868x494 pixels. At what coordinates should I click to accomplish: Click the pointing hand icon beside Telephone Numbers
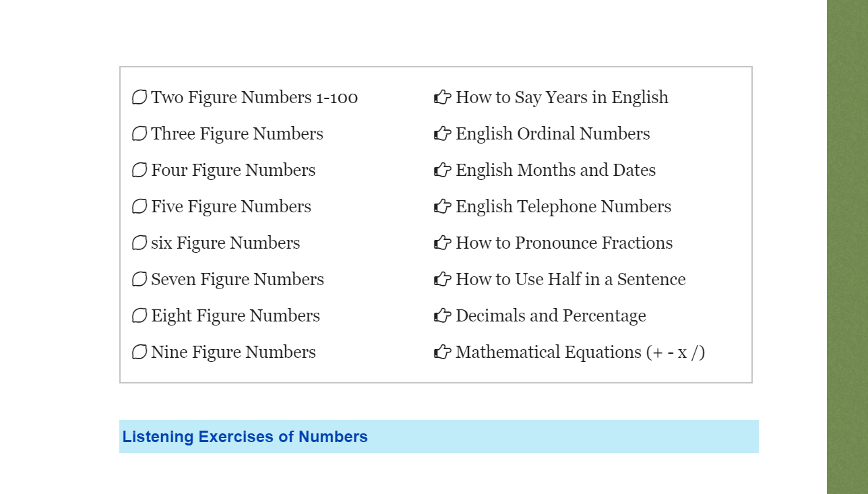442,207
